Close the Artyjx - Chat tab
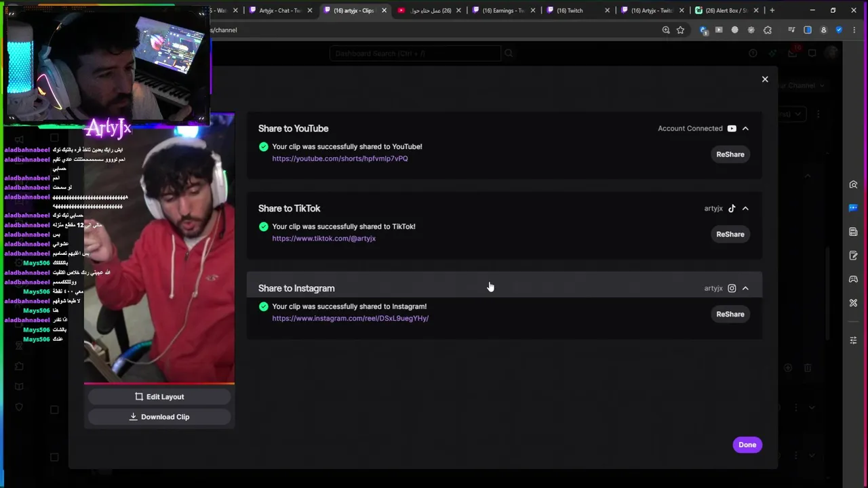Screen dimensions: 868x488 310,10
